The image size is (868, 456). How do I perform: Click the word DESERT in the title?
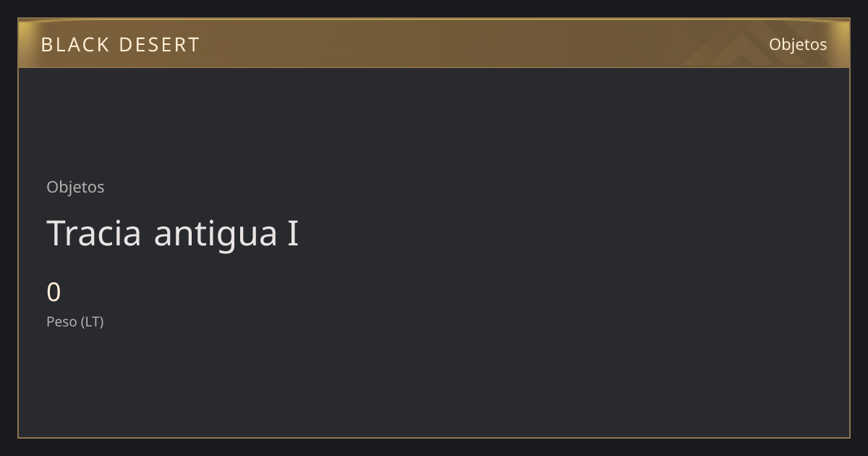pyautogui.click(x=159, y=45)
